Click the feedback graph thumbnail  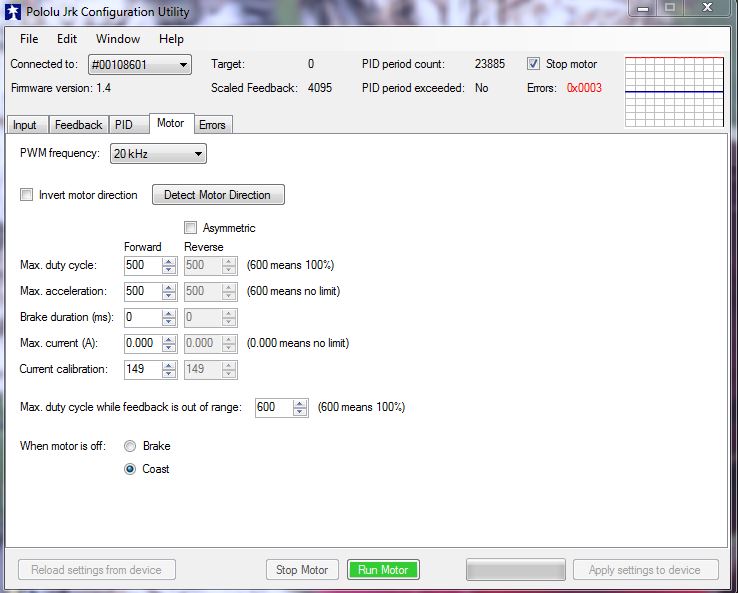point(674,92)
